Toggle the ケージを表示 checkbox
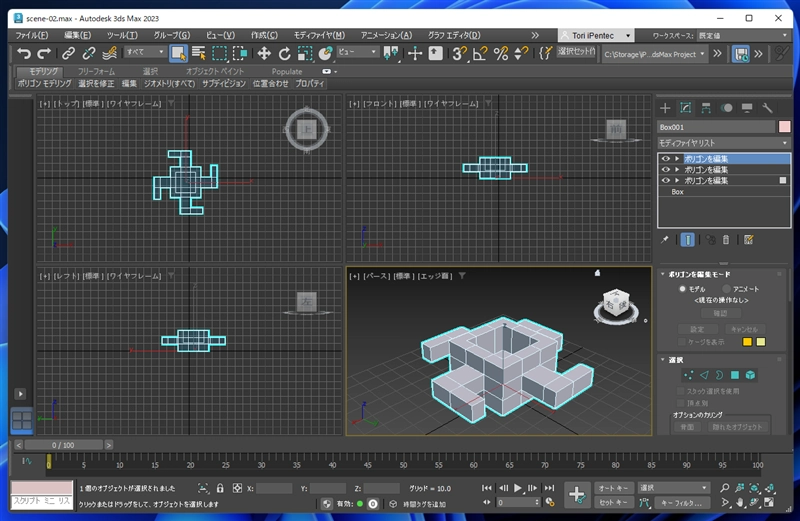 point(682,342)
